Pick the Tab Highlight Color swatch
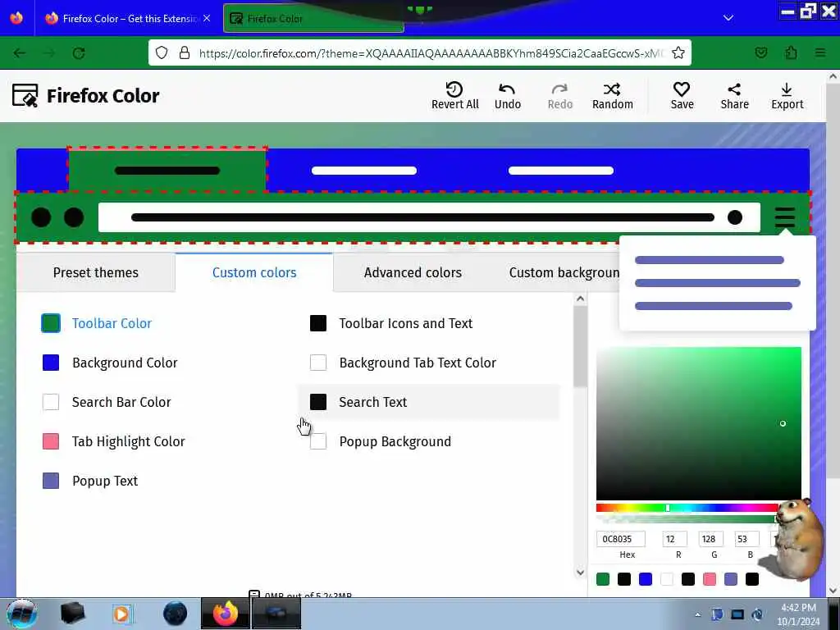The width and height of the screenshot is (840, 630). (x=51, y=441)
